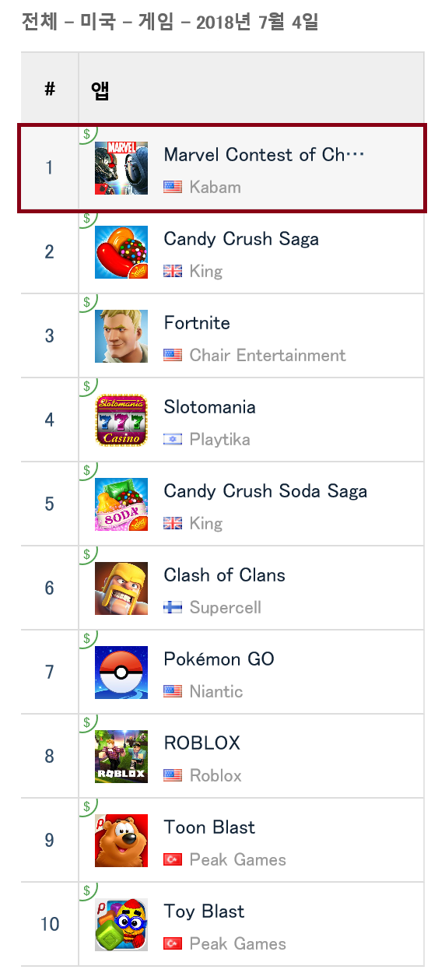Viewport: 445px width, 980px height.
Task: Click the green dollar badge on Marvel icon
Action: (87, 133)
